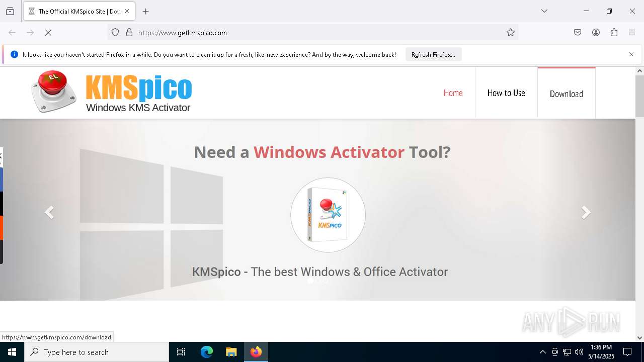The image size is (644, 362).
Task: Click the KMSpico red button logo
Action: click(54, 91)
